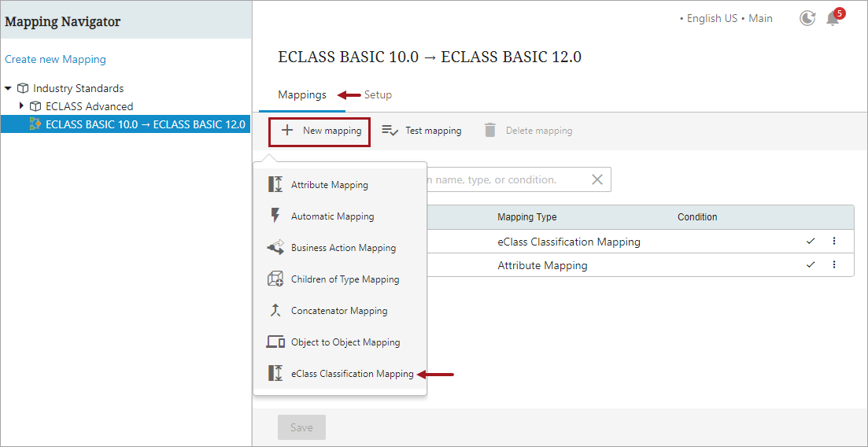868x447 pixels.
Task: Click the Attribute Mapping table cell
Action: coord(542,265)
